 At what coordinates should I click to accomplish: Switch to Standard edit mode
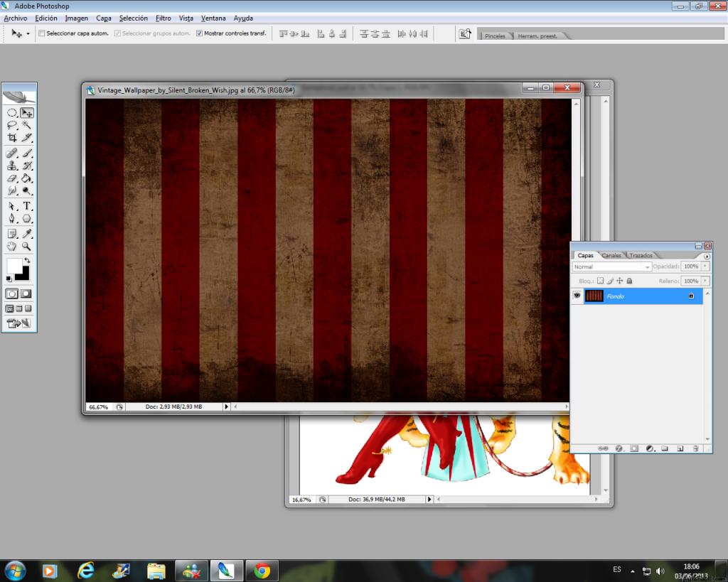tap(12, 293)
